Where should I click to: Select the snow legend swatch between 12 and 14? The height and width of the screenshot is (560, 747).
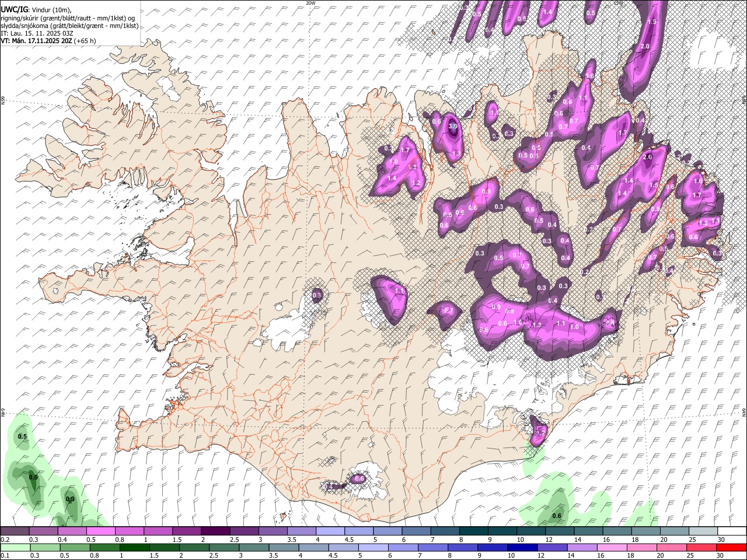pyautogui.click(x=559, y=531)
